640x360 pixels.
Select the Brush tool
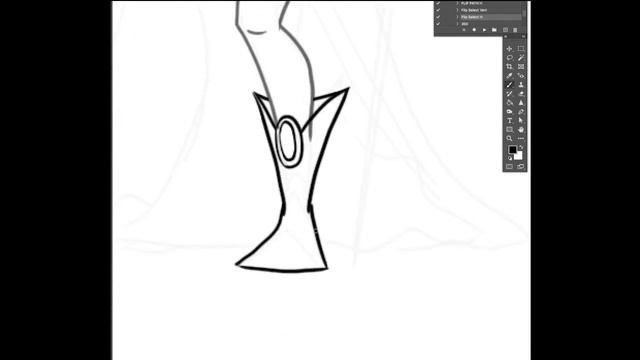pyautogui.click(x=509, y=84)
